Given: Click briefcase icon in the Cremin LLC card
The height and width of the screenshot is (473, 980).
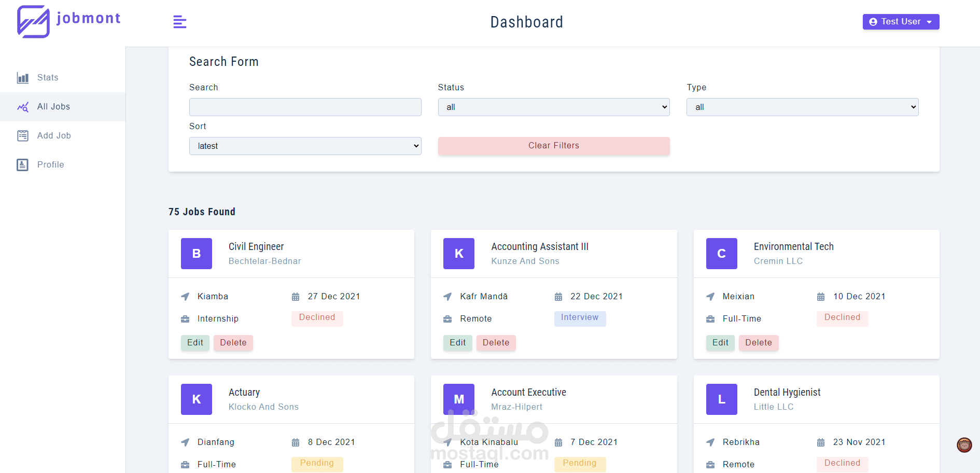Looking at the screenshot, I should [710, 319].
